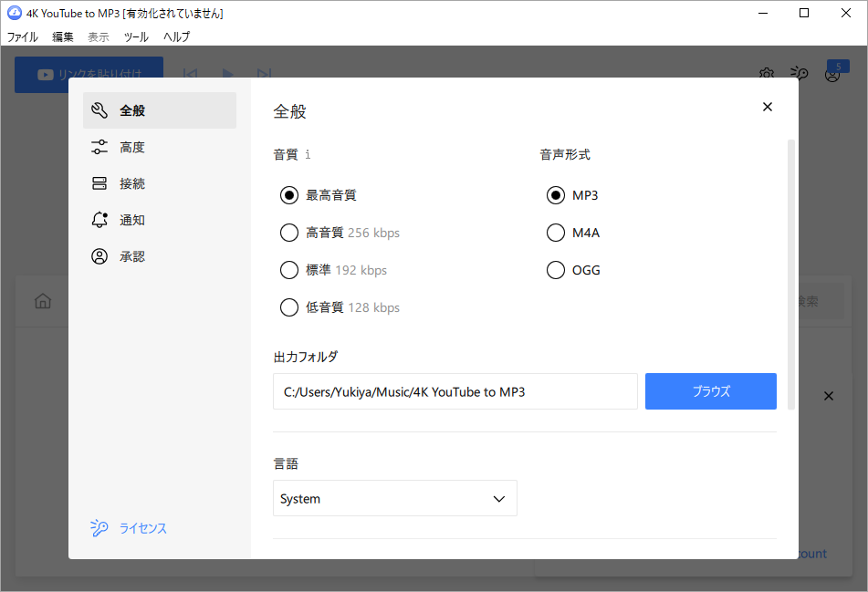Open the 接続 connection settings tab
Screen dimensions: 868x592
coord(160,183)
